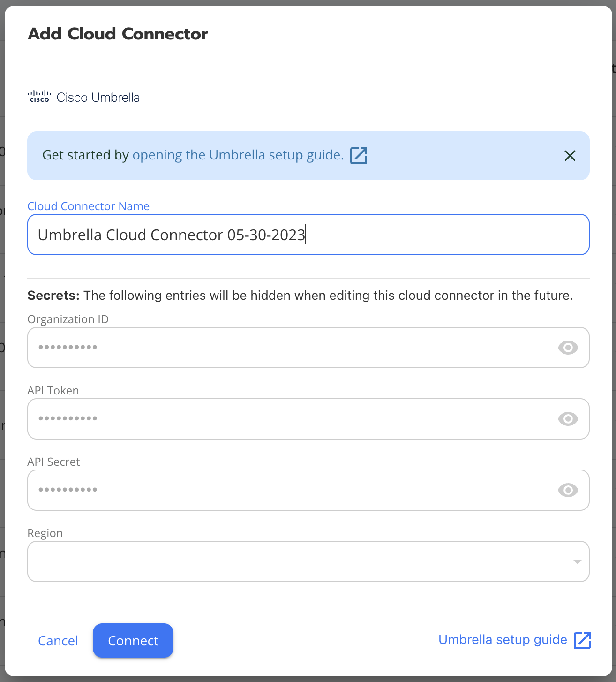Click the API Secret label
Image resolution: width=616 pixels, height=682 pixels.
[53, 462]
